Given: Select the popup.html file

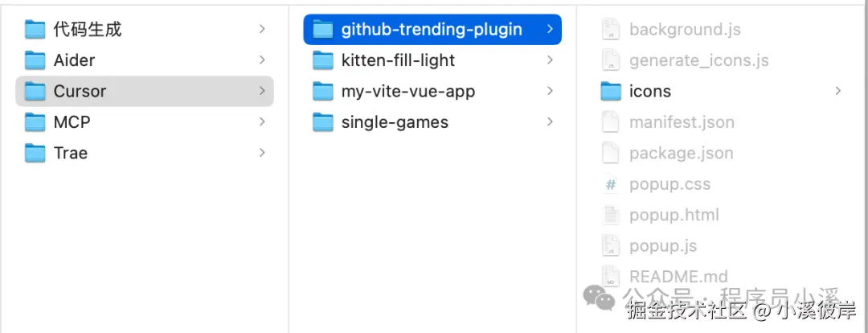Looking at the screenshot, I should pyautogui.click(x=674, y=215).
